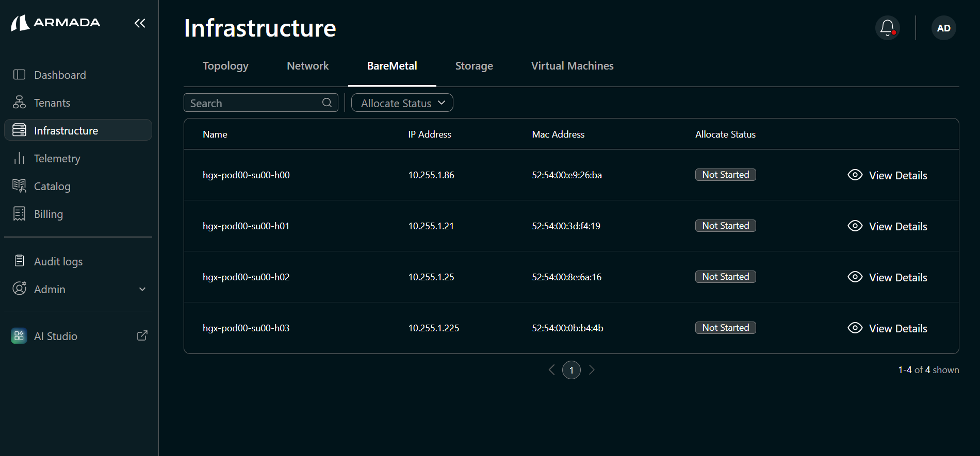Click the Telemetry bar chart icon
This screenshot has height=456, width=980.
19,158
